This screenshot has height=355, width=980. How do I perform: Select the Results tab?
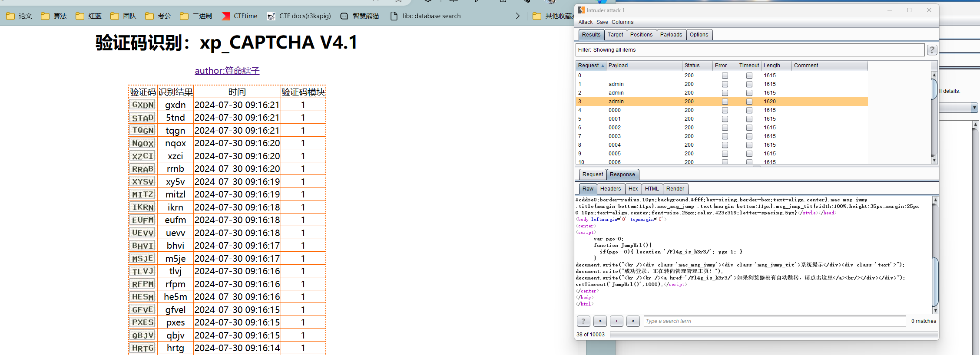591,35
